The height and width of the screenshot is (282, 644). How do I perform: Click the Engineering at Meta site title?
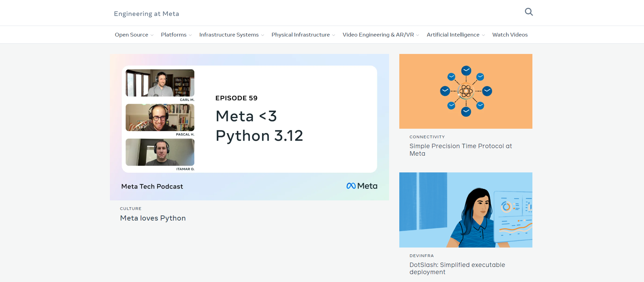pyautogui.click(x=146, y=14)
